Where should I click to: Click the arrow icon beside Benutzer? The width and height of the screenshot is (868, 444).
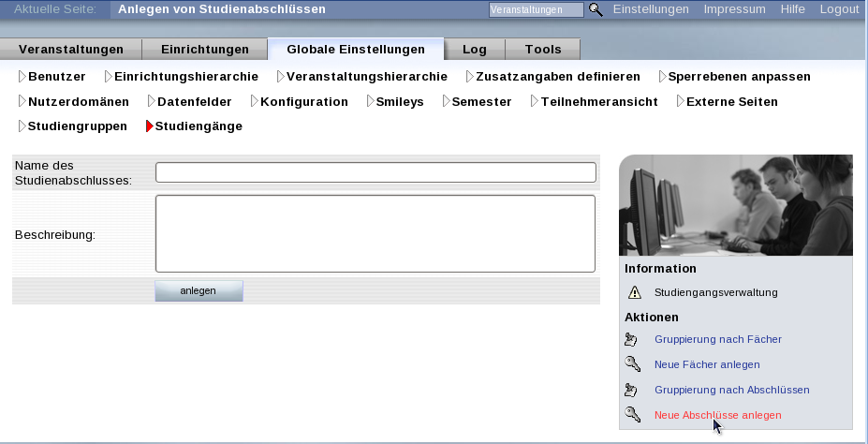tap(22, 76)
